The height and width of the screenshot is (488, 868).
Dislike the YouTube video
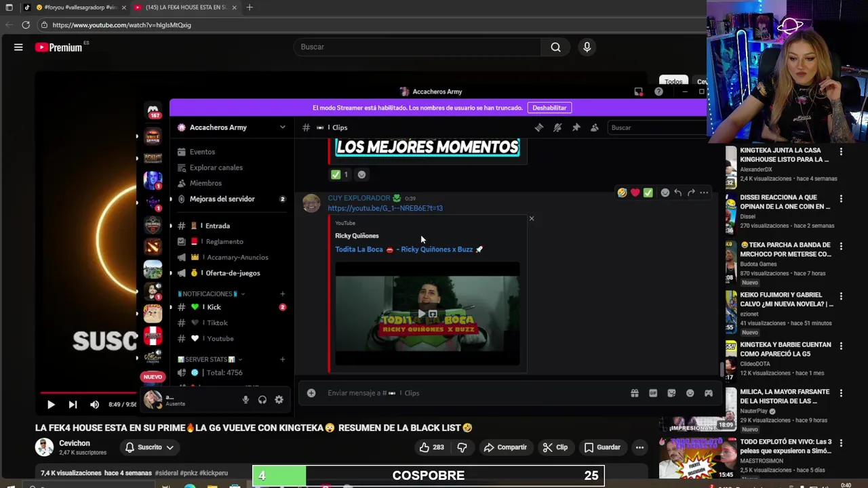(x=462, y=447)
